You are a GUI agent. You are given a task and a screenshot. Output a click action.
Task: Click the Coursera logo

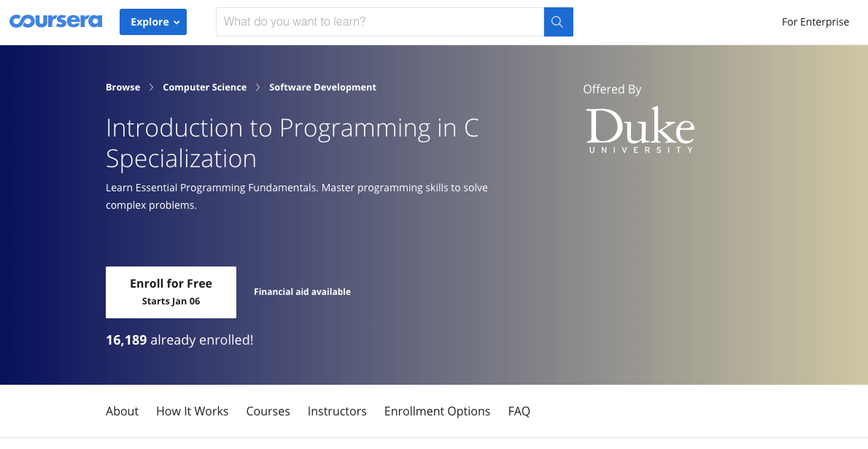pyautogui.click(x=55, y=21)
